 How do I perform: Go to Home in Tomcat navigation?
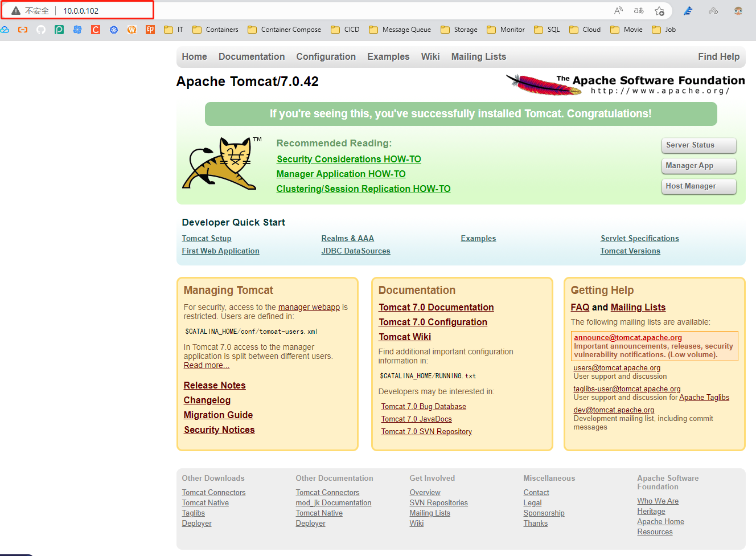194,56
